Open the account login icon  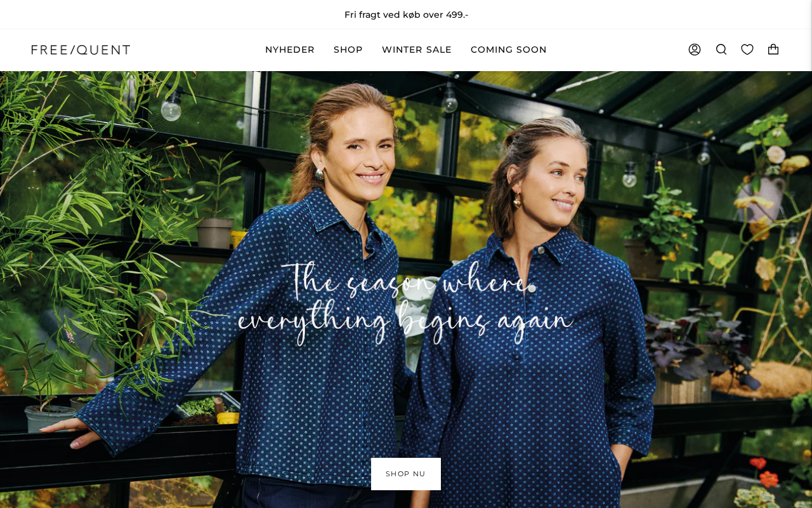695,50
